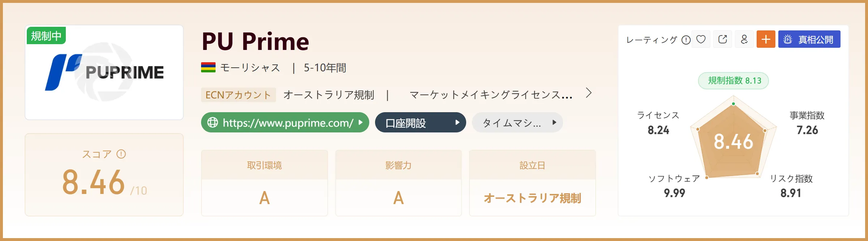Screen dimensions: 868x241
Task: Click the 規制指数 8.13 green badge
Action: click(x=733, y=80)
